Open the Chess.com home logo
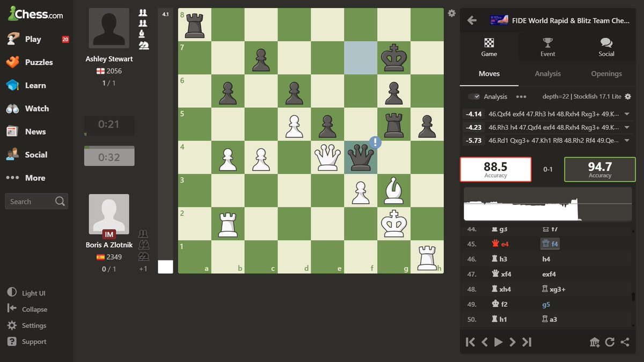The height and width of the screenshot is (362, 644). [x=35, y=14]
